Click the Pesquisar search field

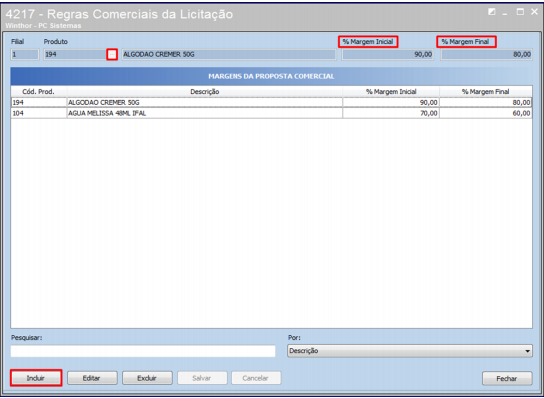click(x=143, y=351)
